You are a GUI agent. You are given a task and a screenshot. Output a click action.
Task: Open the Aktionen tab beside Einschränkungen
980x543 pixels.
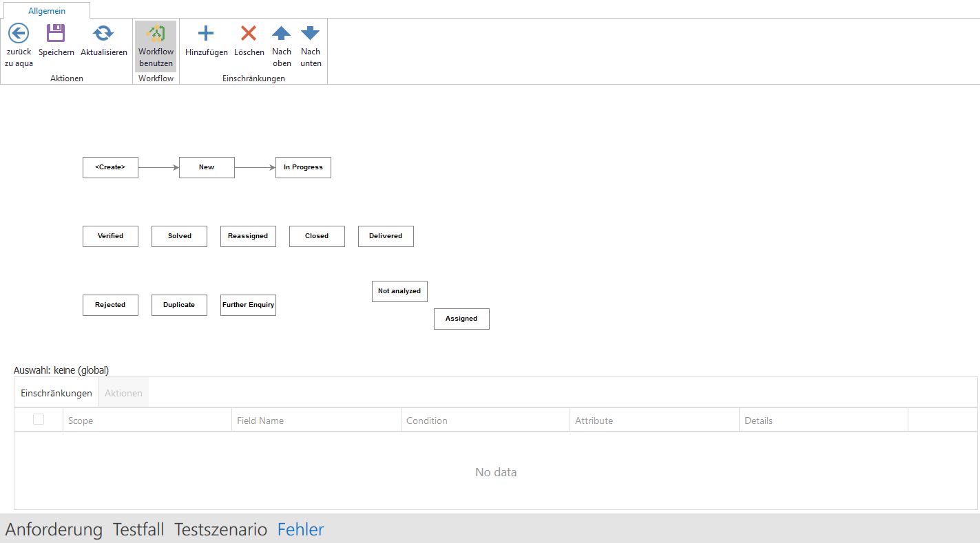[x=123, y=393]
